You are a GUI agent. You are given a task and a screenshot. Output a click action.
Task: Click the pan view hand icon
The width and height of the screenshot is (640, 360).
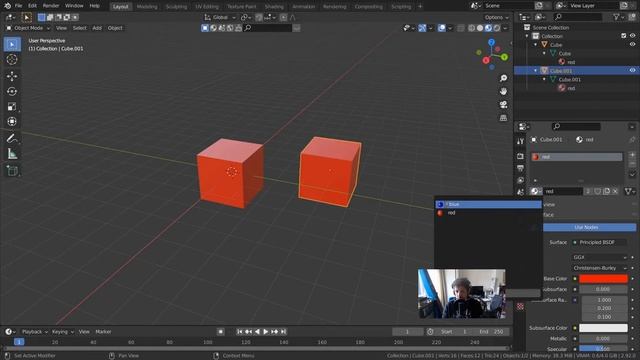(504, 91)
